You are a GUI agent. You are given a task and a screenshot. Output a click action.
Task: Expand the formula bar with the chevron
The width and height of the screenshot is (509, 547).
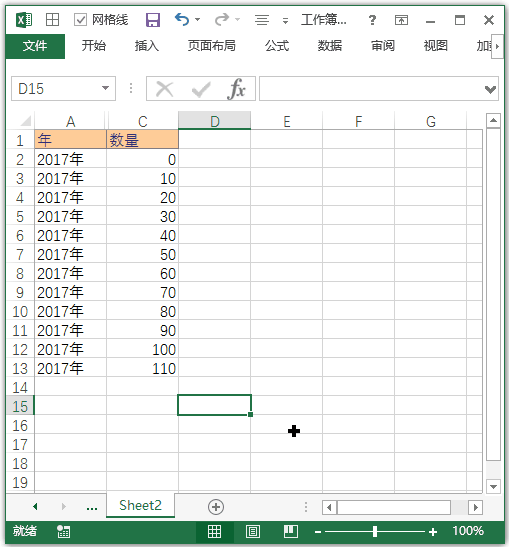490,89
